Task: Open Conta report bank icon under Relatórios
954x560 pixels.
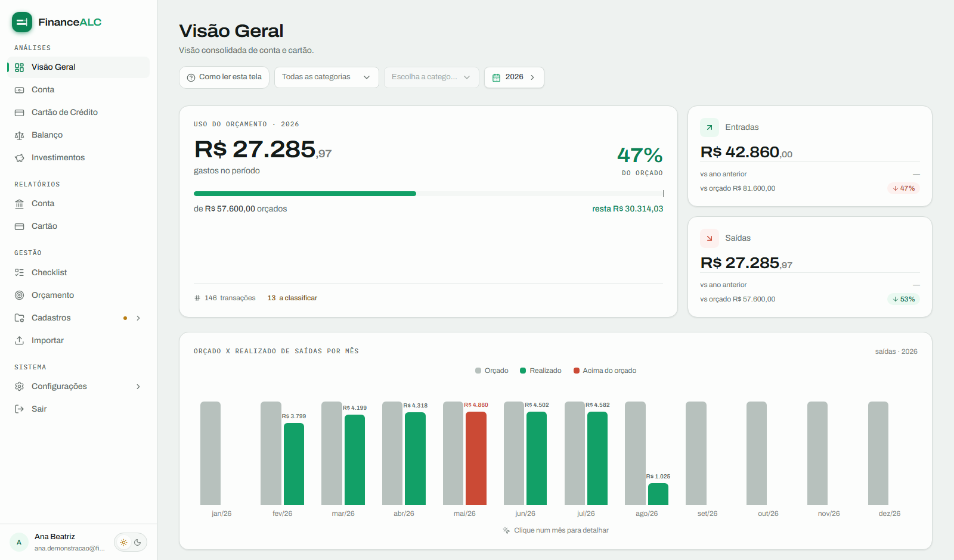Action: tap(19, 204)
